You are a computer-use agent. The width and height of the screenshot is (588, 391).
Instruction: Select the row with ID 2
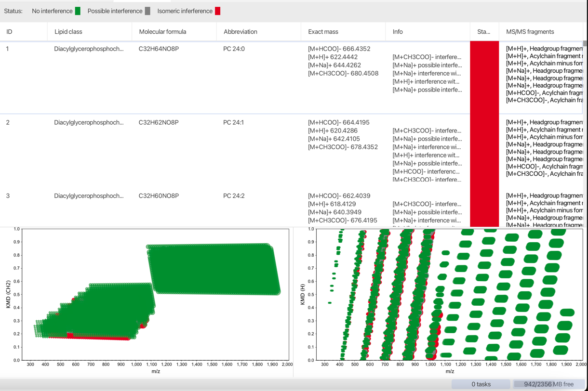pos(291,151)
